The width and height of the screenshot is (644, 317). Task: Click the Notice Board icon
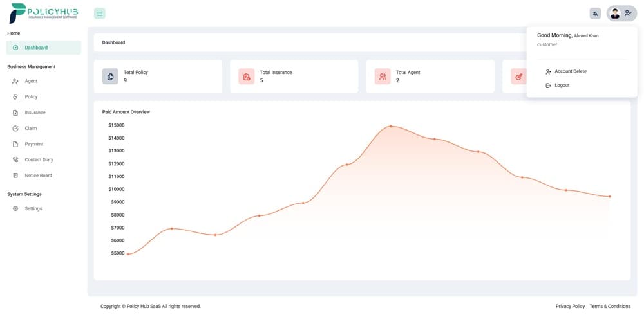[15, 176]
